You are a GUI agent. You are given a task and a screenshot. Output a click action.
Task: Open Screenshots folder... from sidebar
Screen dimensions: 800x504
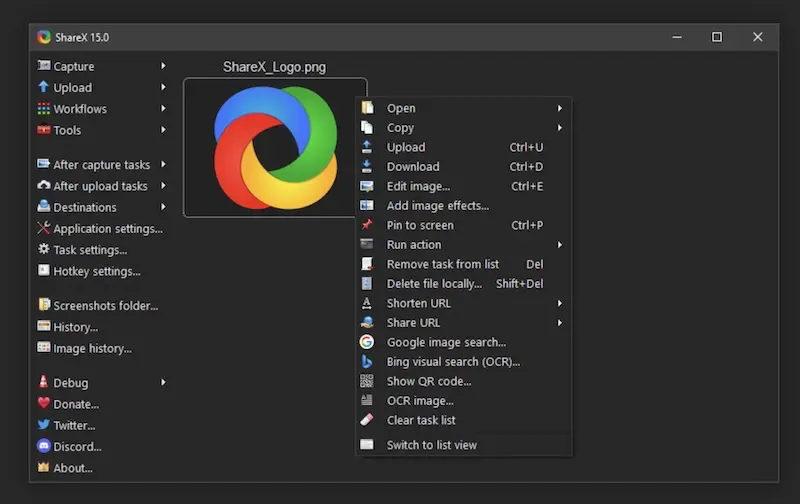click(98, 306)
